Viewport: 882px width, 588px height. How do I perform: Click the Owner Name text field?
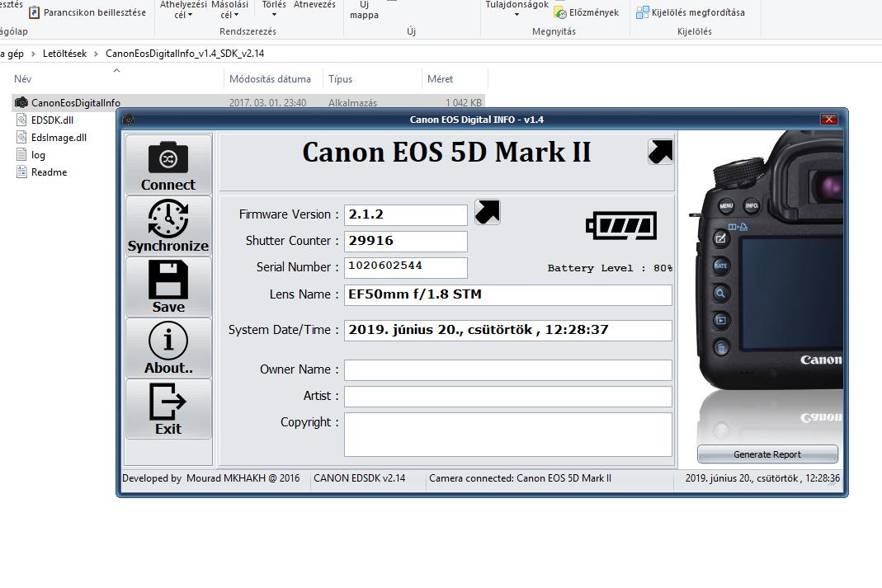pos(507,369)
